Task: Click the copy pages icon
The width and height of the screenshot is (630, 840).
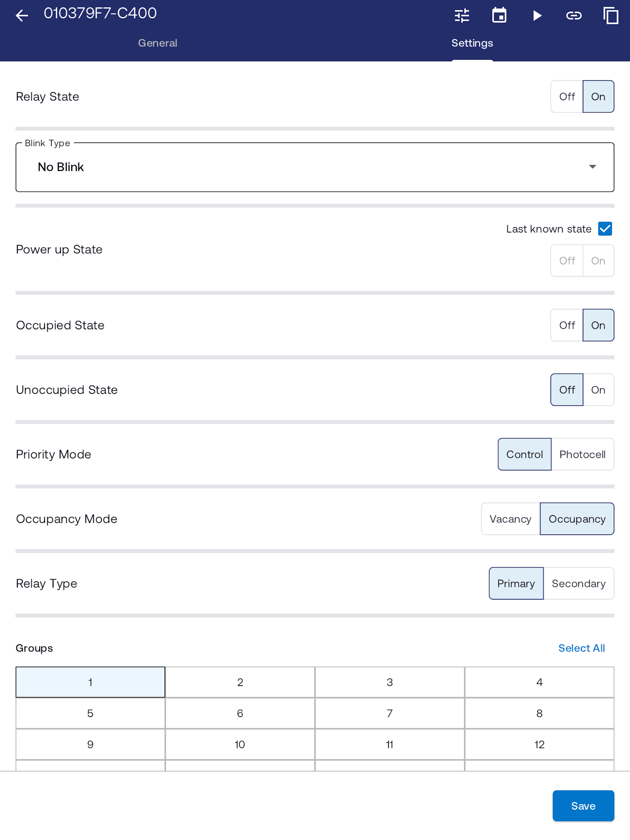Action: click(611, 16)
